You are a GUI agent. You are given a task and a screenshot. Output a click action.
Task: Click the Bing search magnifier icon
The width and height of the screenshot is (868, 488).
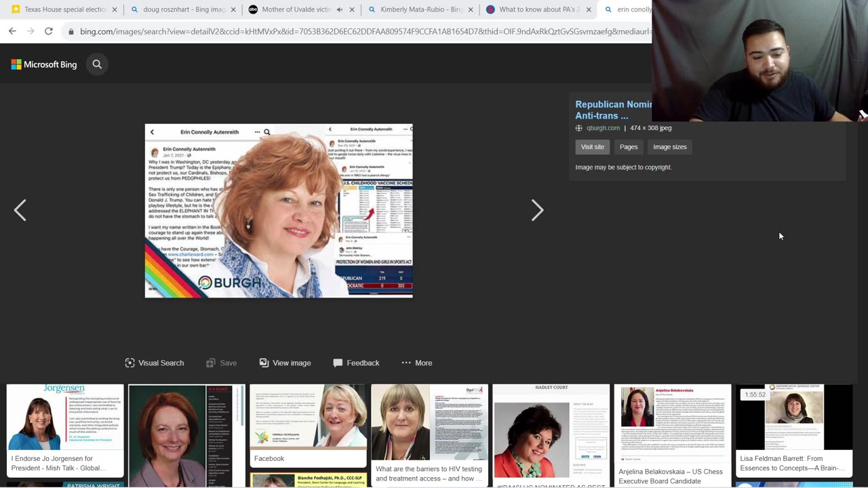[97, 64]
